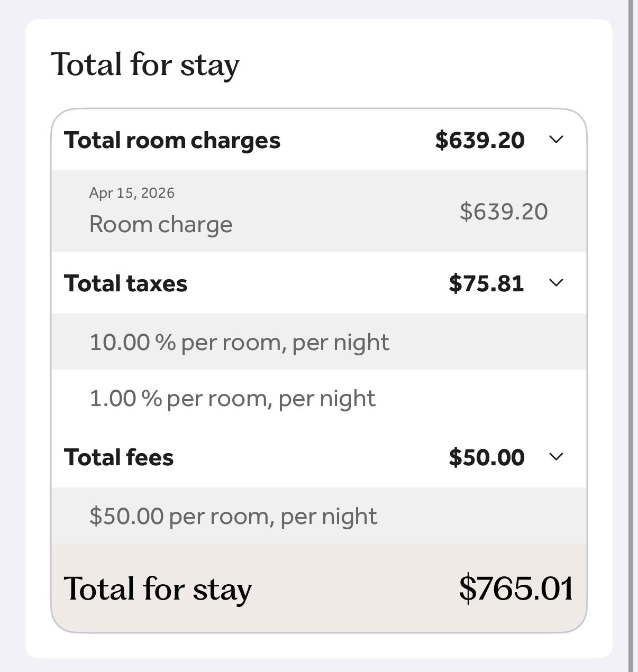This screenshot has height=672, width=638.
Task: Click the gray $639.20 line item amount
Action: click(504, 211)
